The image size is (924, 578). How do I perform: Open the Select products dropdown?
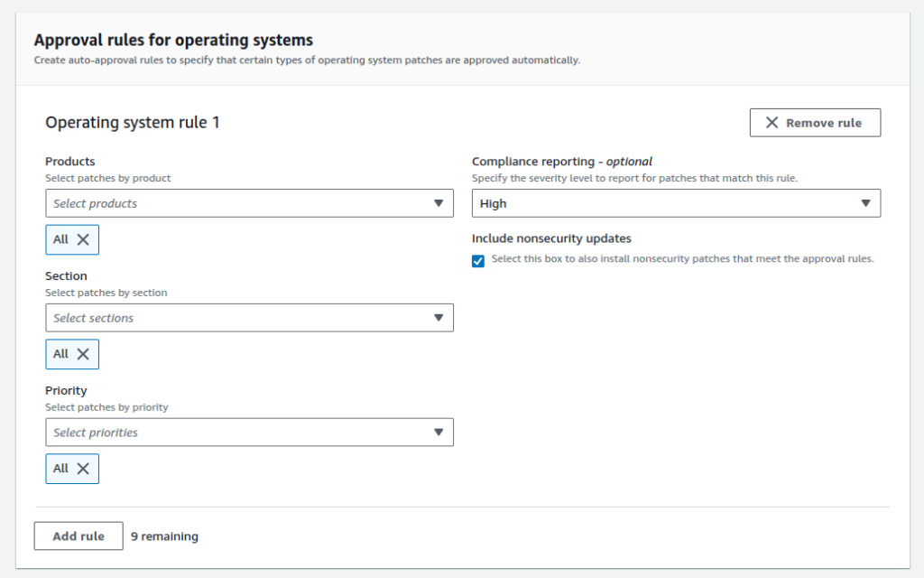[x=249, y=203]
